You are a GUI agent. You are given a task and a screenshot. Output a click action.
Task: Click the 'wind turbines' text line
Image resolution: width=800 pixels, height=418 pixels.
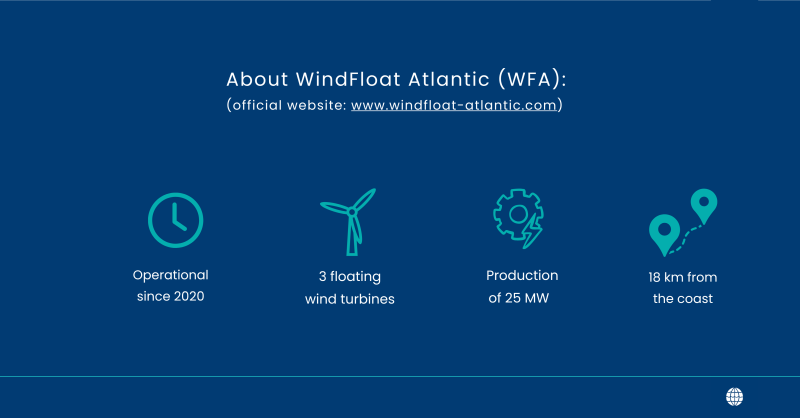click(x=349, y=299)
